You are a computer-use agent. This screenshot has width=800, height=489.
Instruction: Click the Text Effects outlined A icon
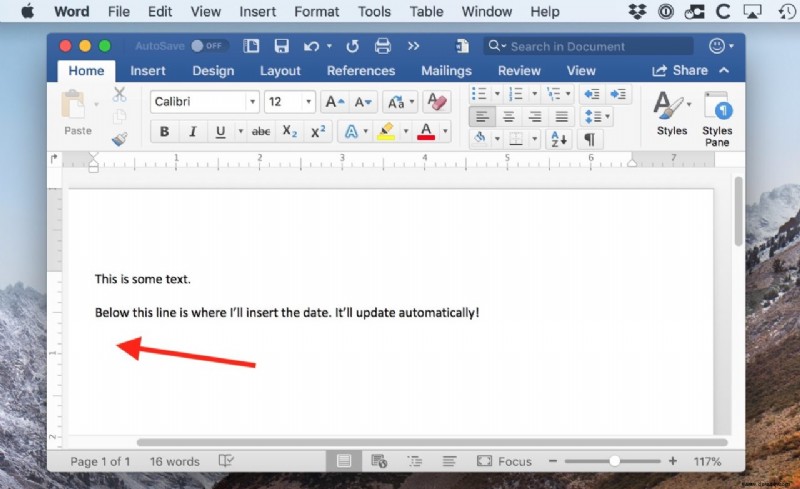(x=351, y=132)
